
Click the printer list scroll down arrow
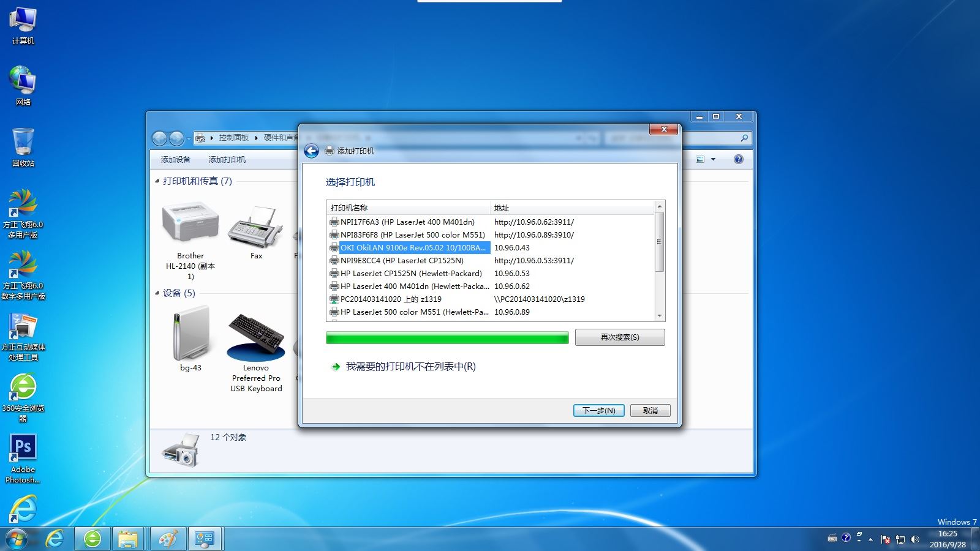(x=660, y=316)
